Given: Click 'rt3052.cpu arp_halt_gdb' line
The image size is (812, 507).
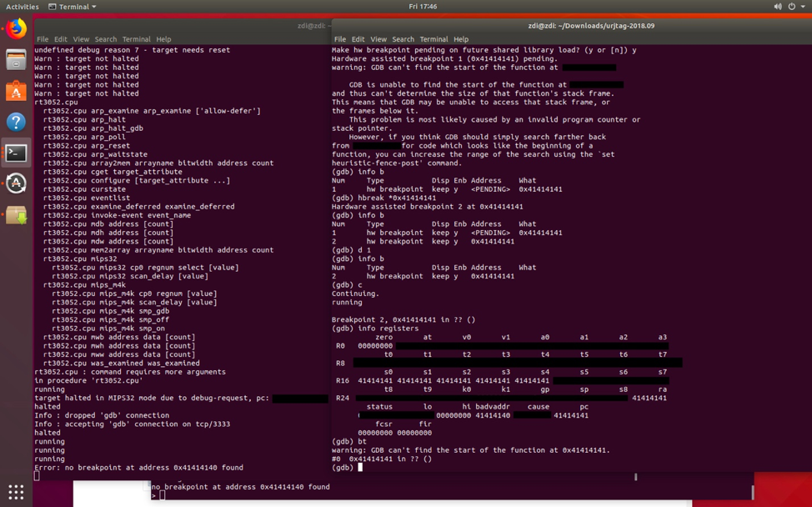Looking at the screenshot, I should click(93, 128).
